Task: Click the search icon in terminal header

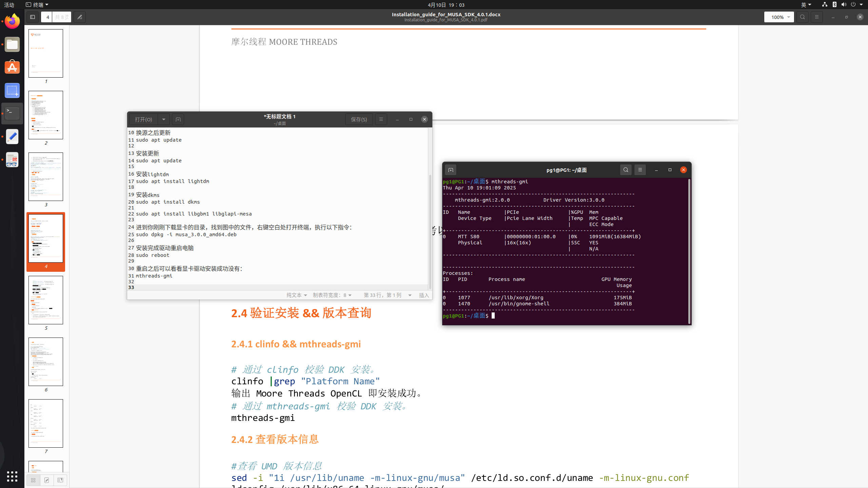Action: 626,170
